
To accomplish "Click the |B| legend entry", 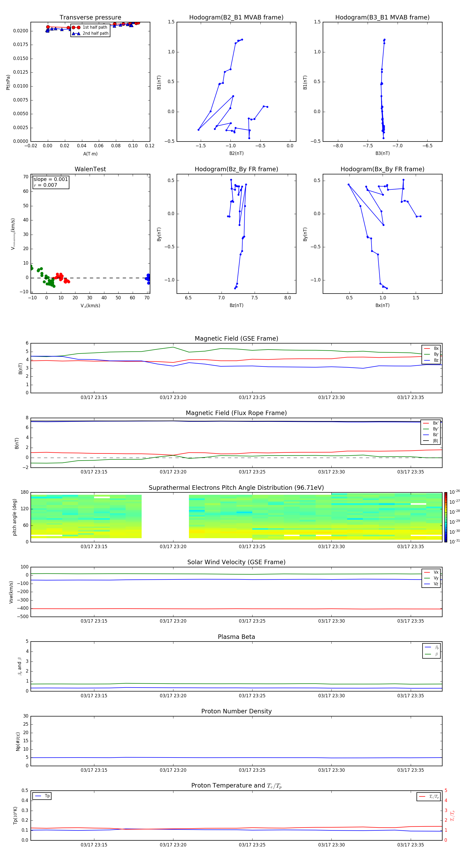I will click(431, 441).
